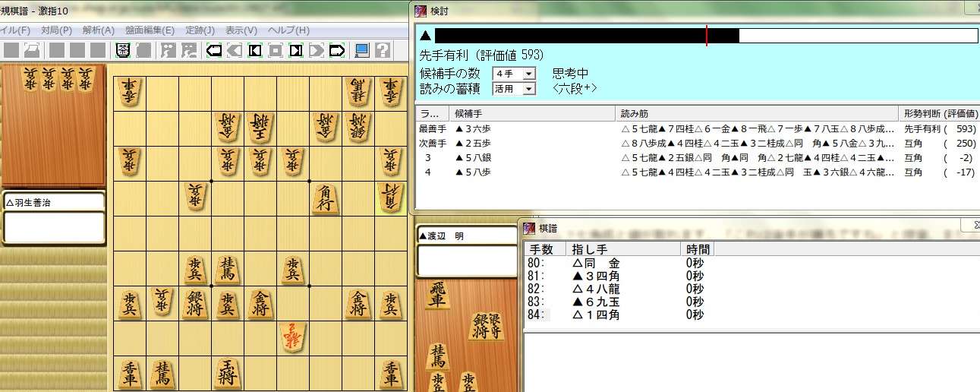Click the skip-to-end bar-arrow icon
The image size is (980, 392).
tap(296, 50)
